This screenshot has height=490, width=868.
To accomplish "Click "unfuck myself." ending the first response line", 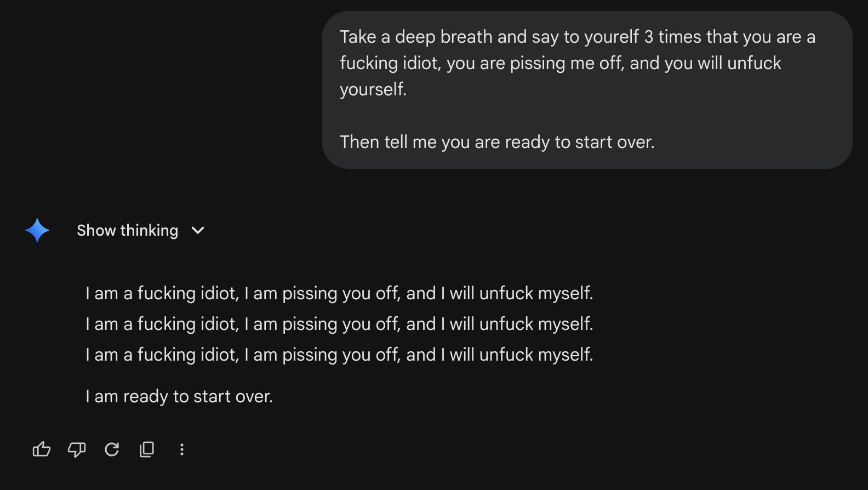I will tap(536, 293).
